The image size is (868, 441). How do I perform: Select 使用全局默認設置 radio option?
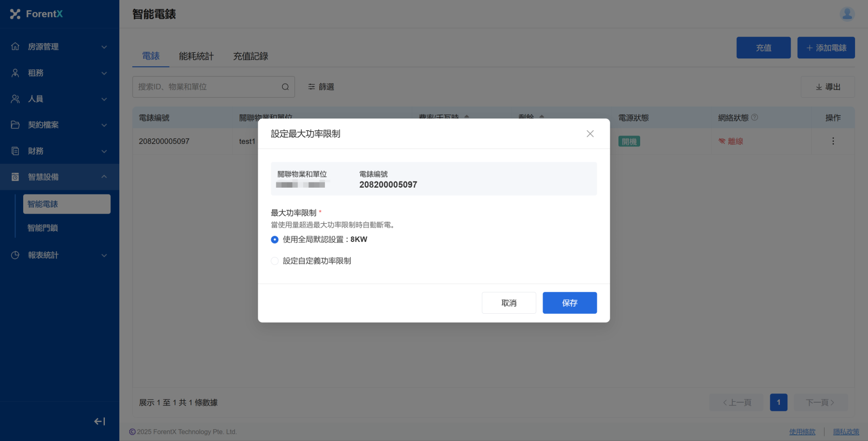coord(275,239)
